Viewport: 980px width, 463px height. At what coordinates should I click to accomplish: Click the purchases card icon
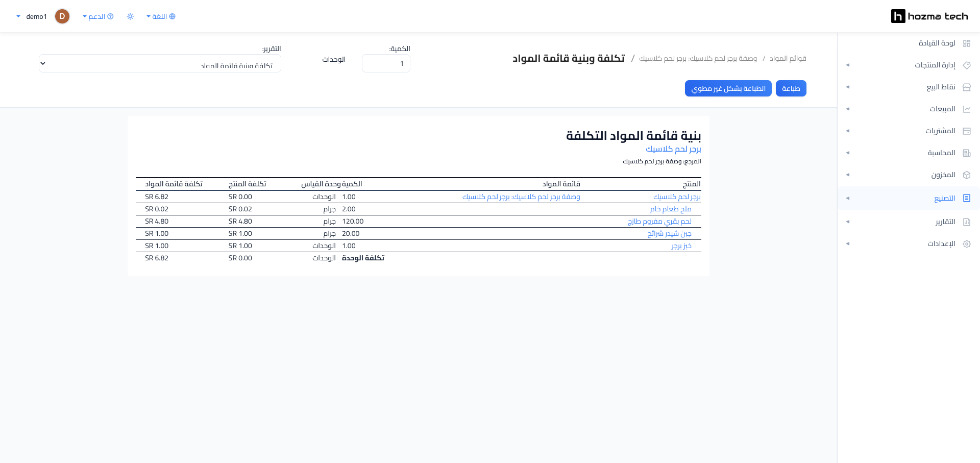pyautogui.click(x=966, y=131)
